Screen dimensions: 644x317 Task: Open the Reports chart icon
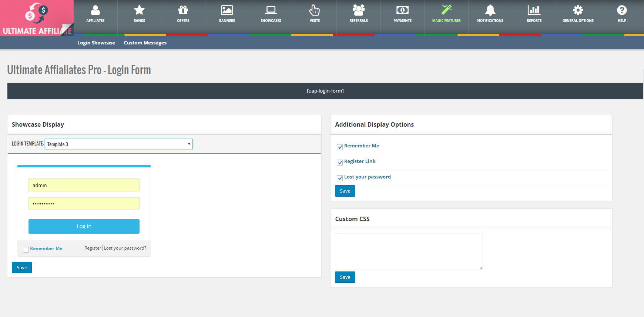pyautogui.click(x=534, y=10)
